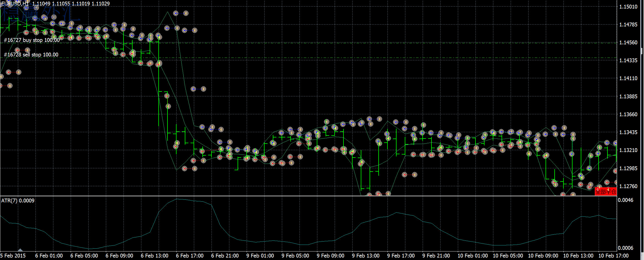Click the 0.0046 ATR scale value

click(626, 200)
